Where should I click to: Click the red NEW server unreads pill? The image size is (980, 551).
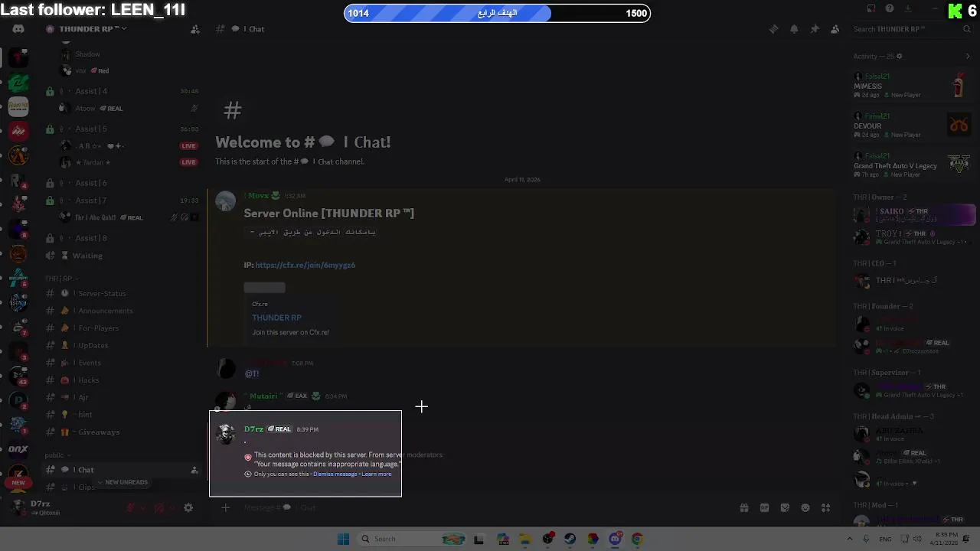click(x=18, y=483)
